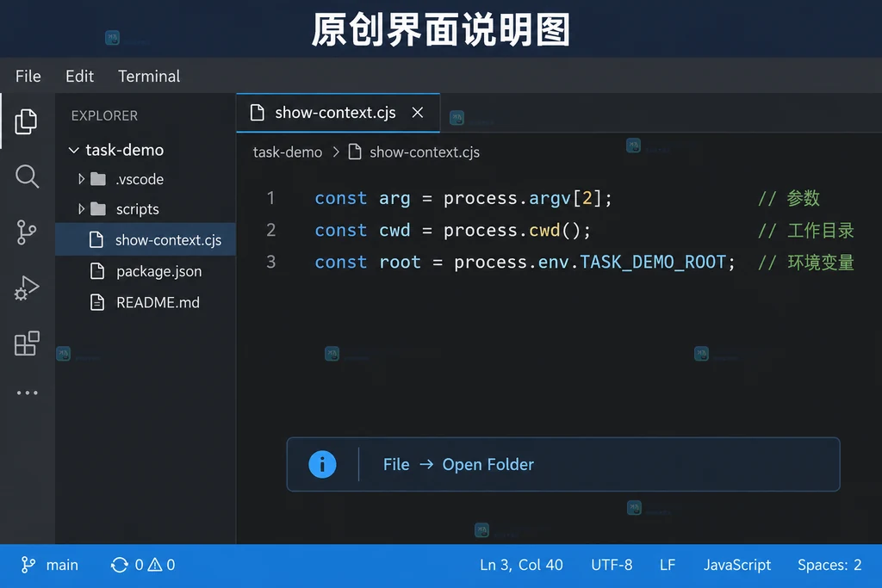Click the file icon on the editor tab

[x=257, y=113]
